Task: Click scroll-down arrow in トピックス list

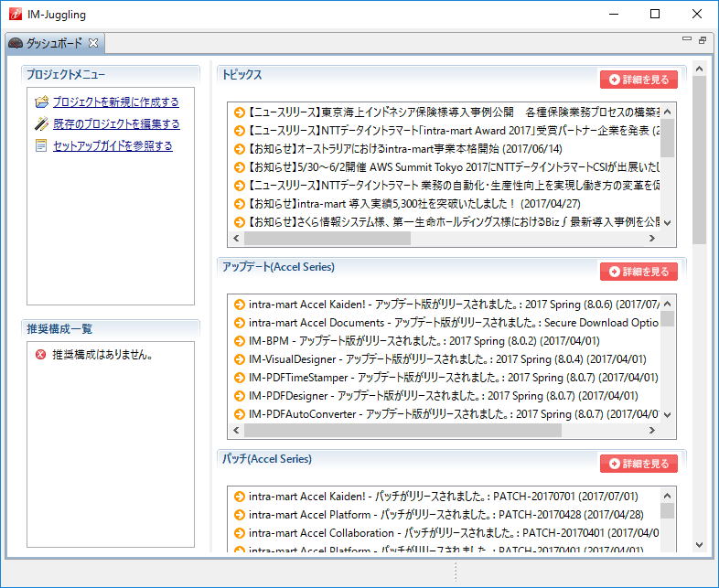Action: (667, 223)
